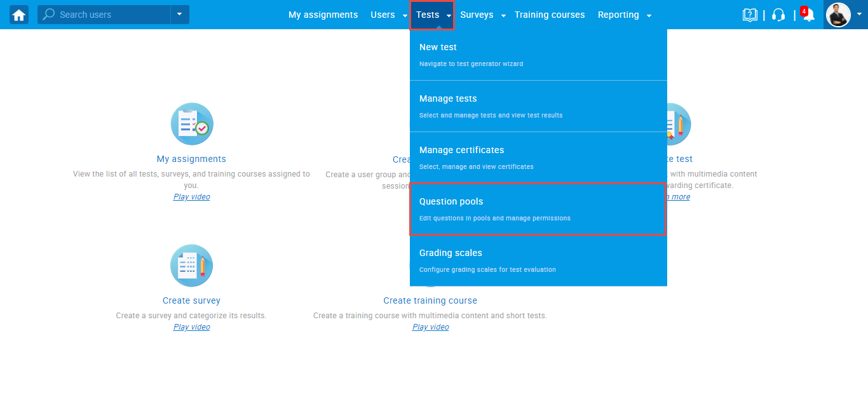Viewport: 868px width, 397px height.
Task: Click the magnifier search icon
Action: click(49, 15)
